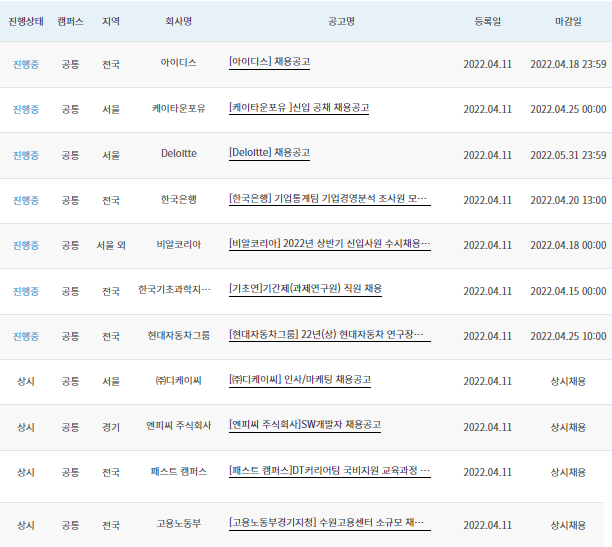Click region 경기 in 엔피씨 주식회사 row
This screenshot has width=612, height=547.
111,427
